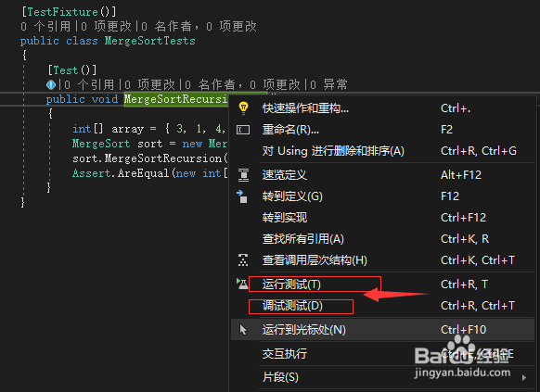The width and height of the screenshot is (540, 392).
Task: Choose 重命名(R)... from context menu
Action: click(382, 130)
